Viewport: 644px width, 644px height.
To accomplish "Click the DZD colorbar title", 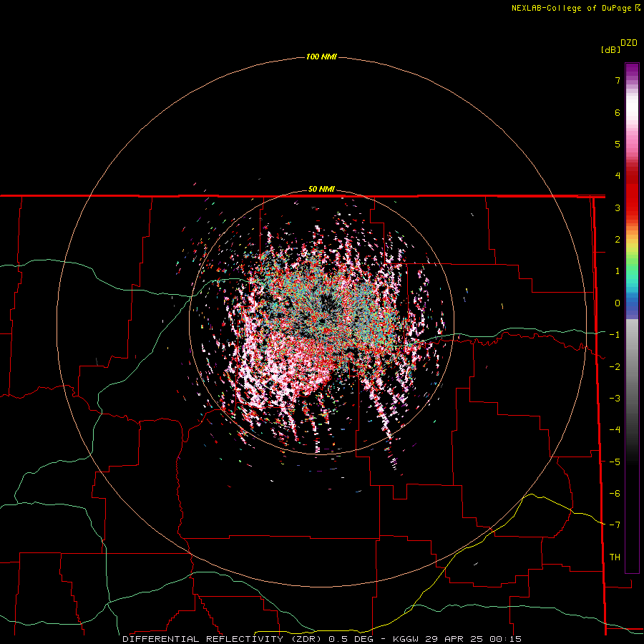I will point(629,43).
